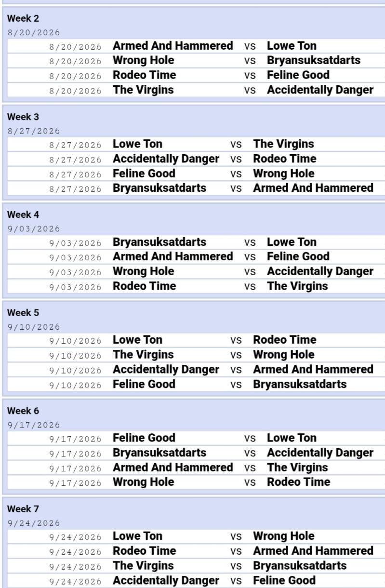385x588 pixels.
Task: Select Armed And Hammered in Week 2
Action: pyautogui.click(x=173, y=46)
